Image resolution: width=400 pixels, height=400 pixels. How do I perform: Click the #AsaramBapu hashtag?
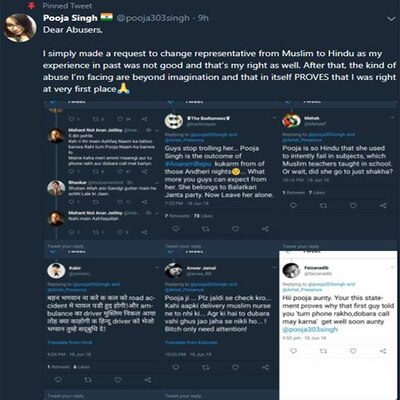coord(188,164)
